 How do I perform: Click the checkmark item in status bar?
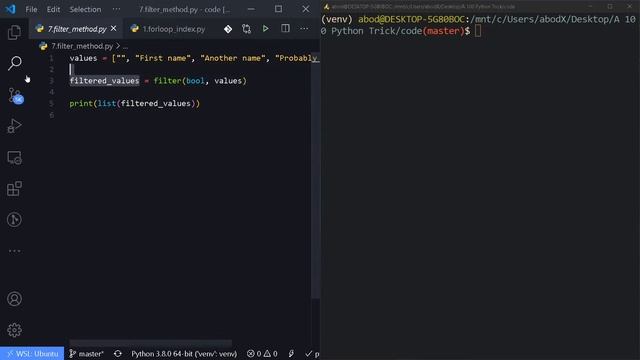[x=312, y=353]
